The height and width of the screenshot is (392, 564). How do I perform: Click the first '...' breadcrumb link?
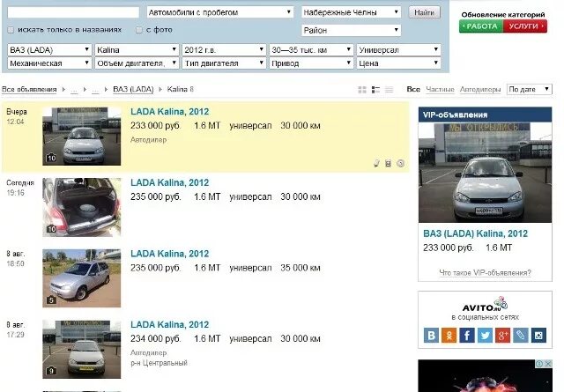tap(74, 90)
